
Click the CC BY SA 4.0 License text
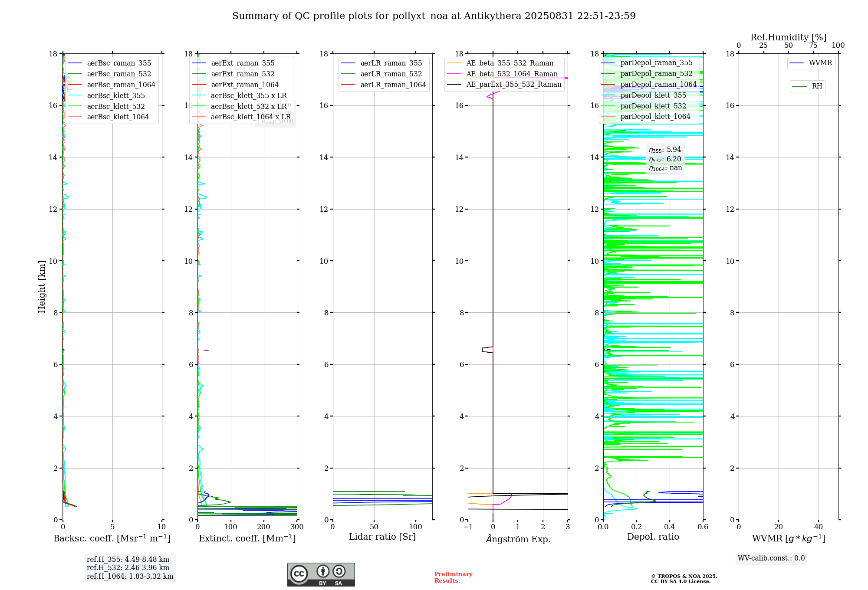(x=681, y=581)
